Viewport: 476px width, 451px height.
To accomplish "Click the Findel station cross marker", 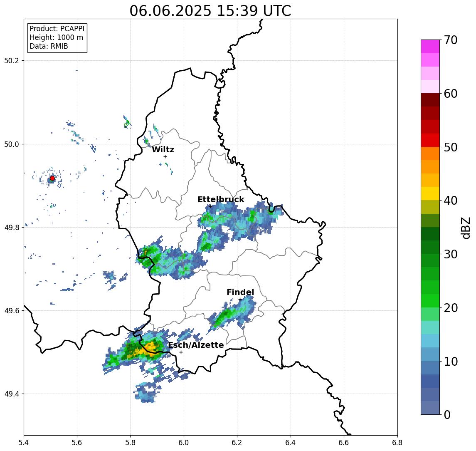I will [240, 300].
